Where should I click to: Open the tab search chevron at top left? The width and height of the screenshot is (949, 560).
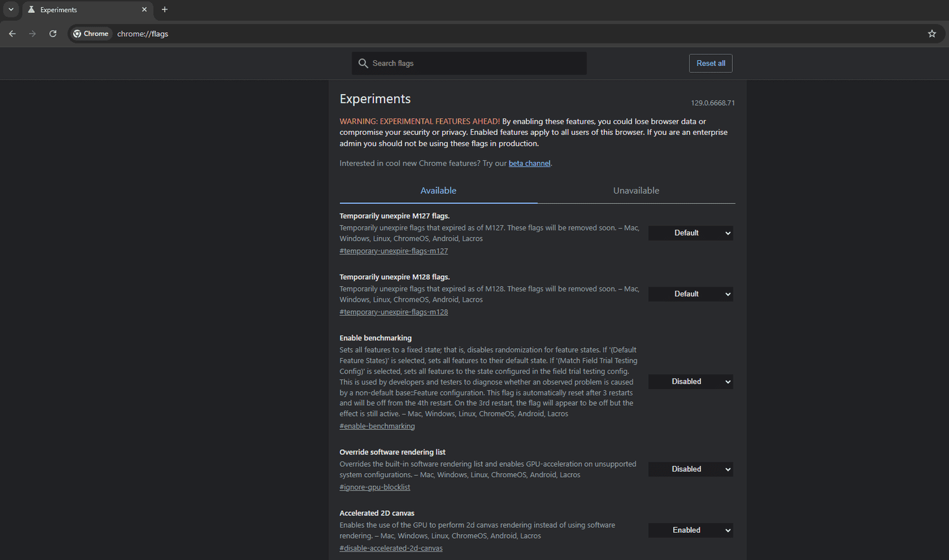[10, 10]
